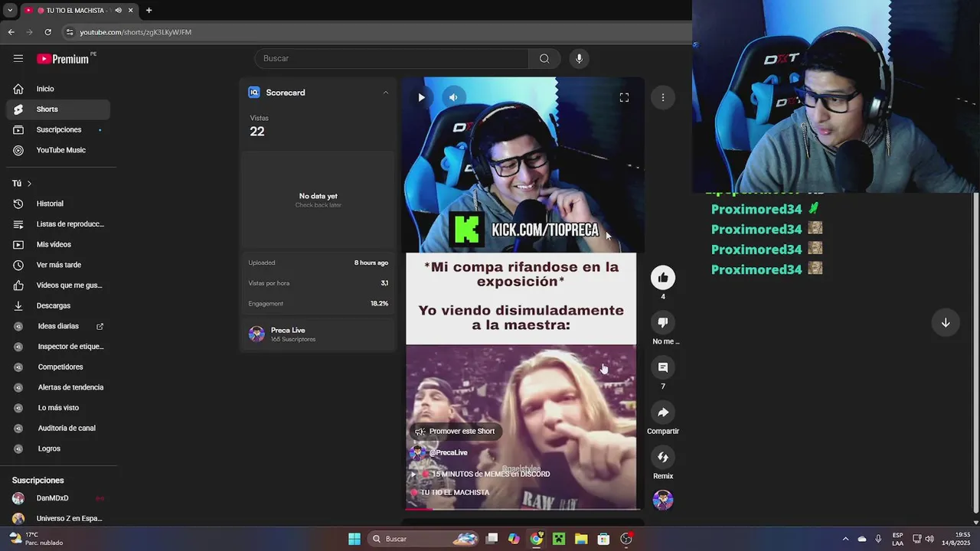This screenshot has width=980, height=551.
Task: Open OBS Studio from the taskbar
Action: [x=626, y=539]
